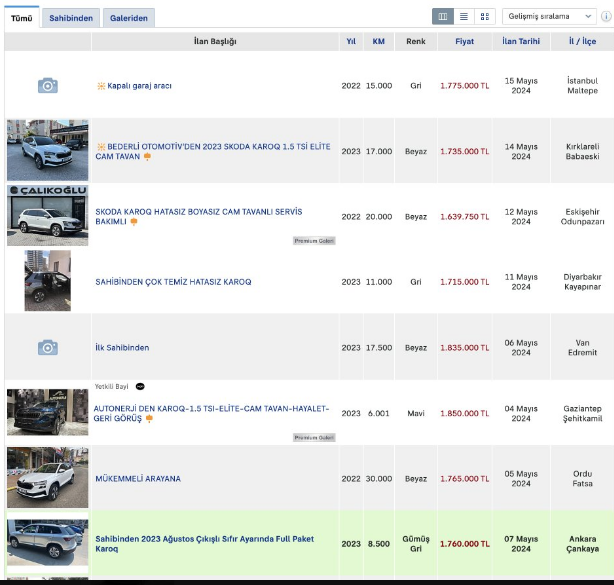Open the MÜKEMMELİ ARAYANA listing link
The image size is (614, 585).
point(138,478)
